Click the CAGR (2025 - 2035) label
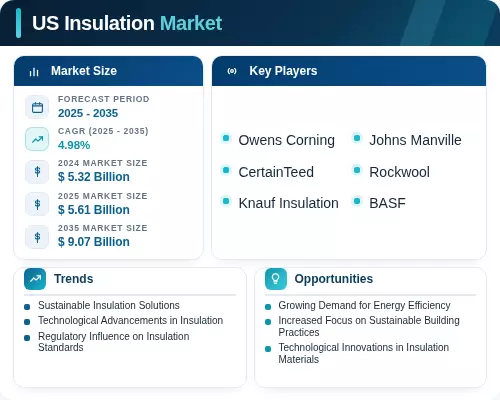The width and height of the screenshot is (500, 400). (103, 131)
